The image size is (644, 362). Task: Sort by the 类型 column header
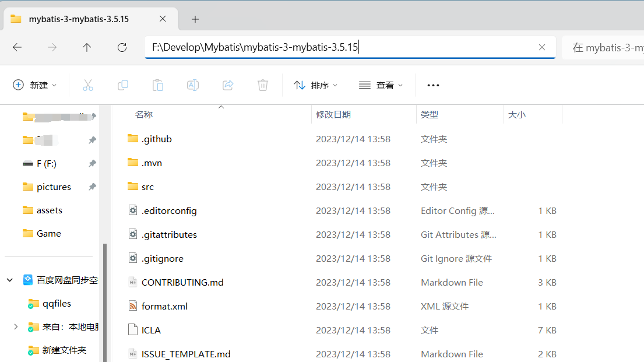(430, 115)
